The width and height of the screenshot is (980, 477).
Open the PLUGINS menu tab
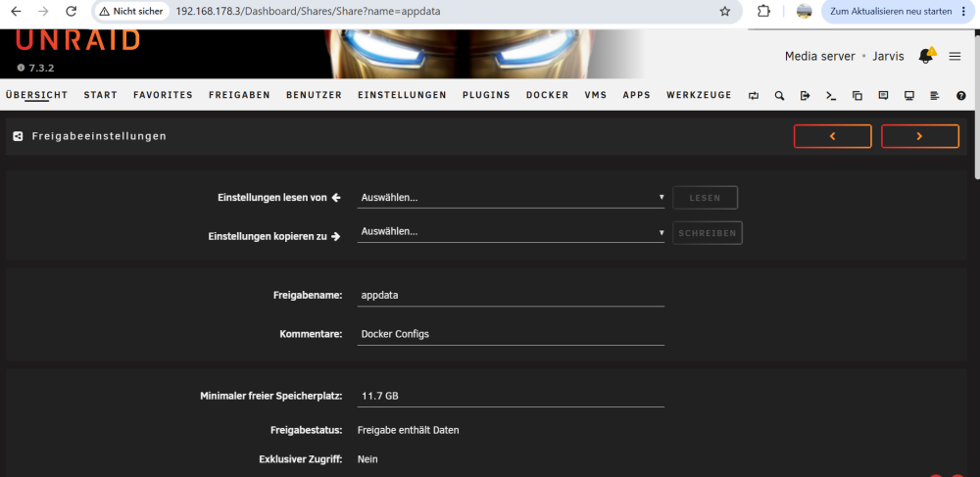click(486, 95)
